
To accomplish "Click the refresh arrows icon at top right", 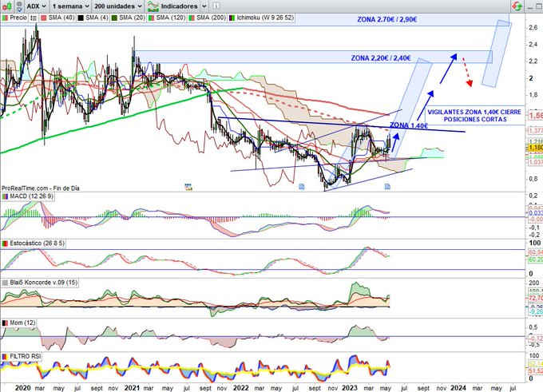I will [517, 6].
